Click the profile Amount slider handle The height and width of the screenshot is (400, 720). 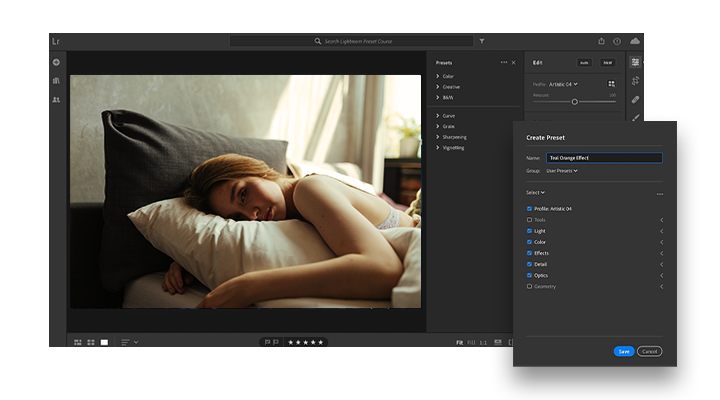pyautogui.click(x=574, y=102)
